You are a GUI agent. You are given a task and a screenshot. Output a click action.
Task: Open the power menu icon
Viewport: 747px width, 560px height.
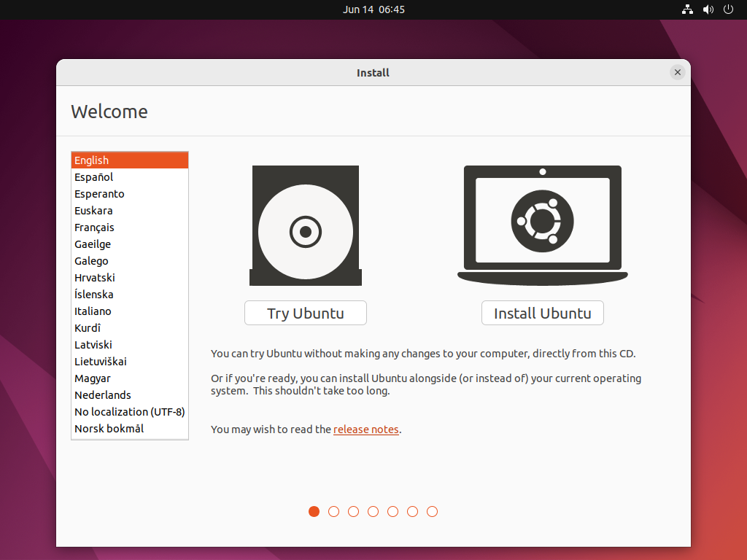click(x=728, y=9)
